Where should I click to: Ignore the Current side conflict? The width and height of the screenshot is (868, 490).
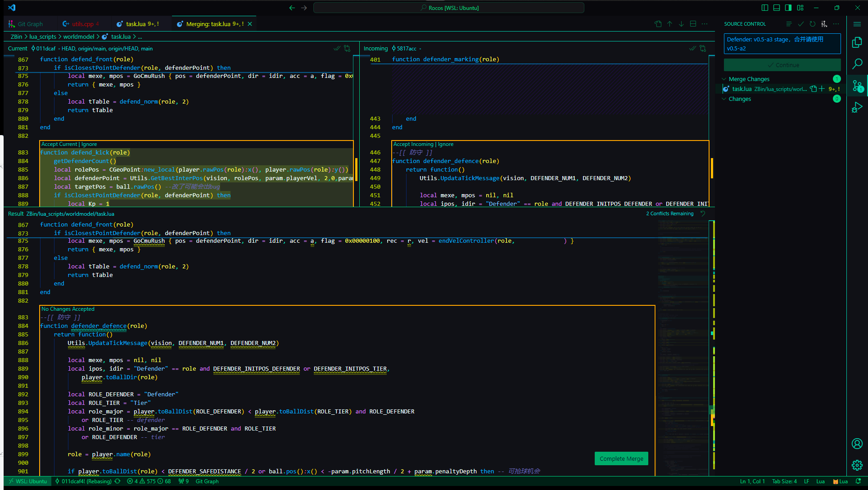click(89, 144)
